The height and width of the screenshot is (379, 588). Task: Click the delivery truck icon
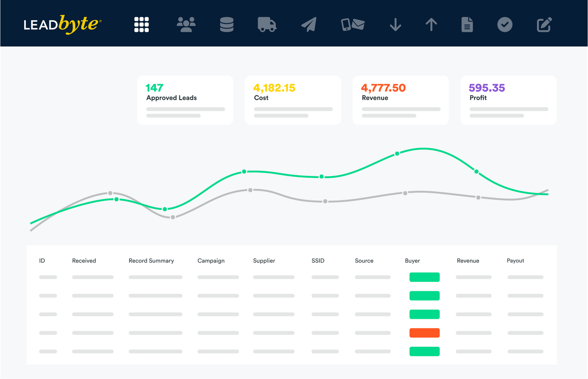267,24
